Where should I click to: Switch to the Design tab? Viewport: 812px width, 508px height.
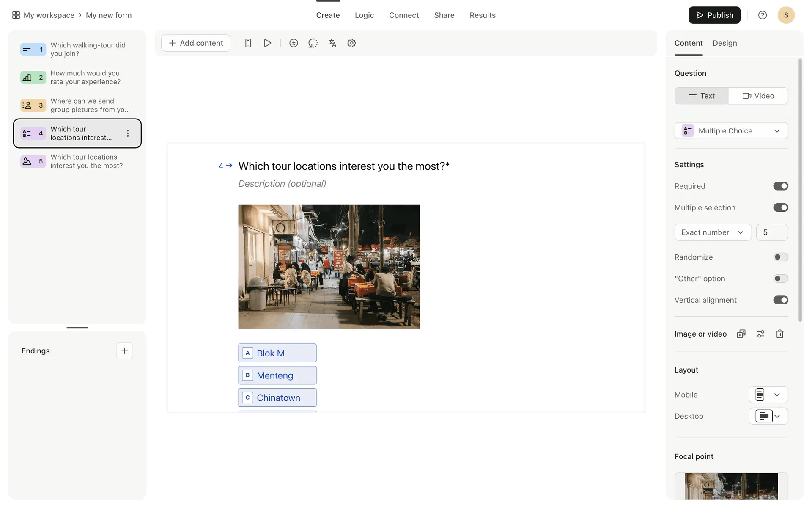tap(724, 43)
